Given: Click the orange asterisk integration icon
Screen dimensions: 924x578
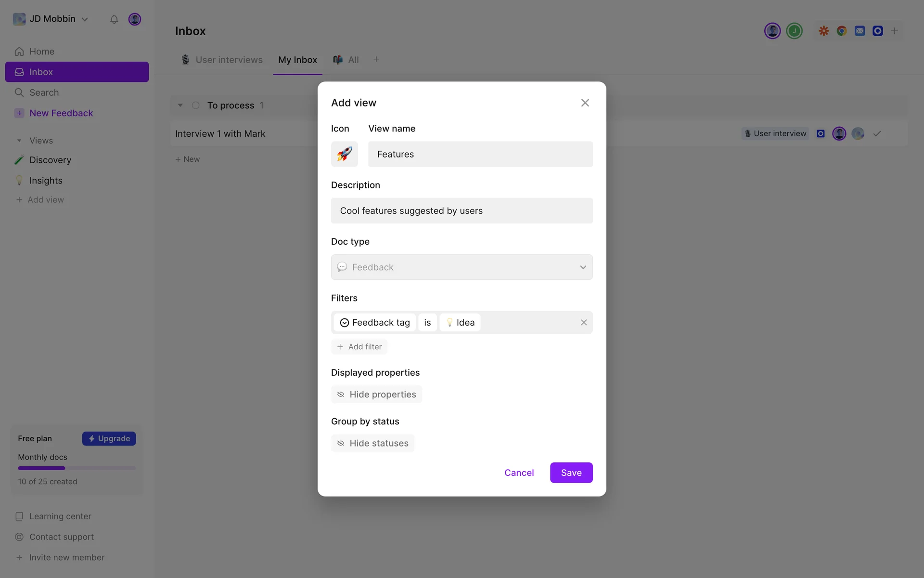Looking at the screenshot, I should click(823, 31).
